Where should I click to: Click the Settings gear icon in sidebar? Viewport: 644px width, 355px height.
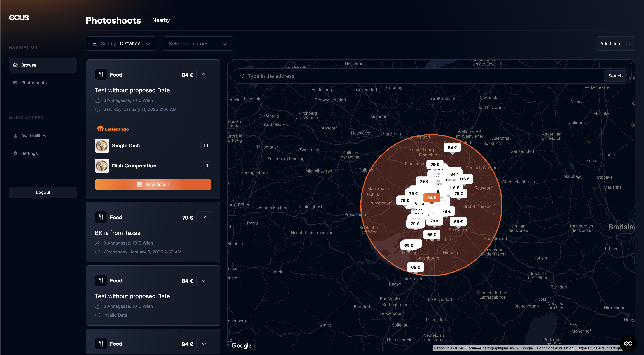(15, 153)
